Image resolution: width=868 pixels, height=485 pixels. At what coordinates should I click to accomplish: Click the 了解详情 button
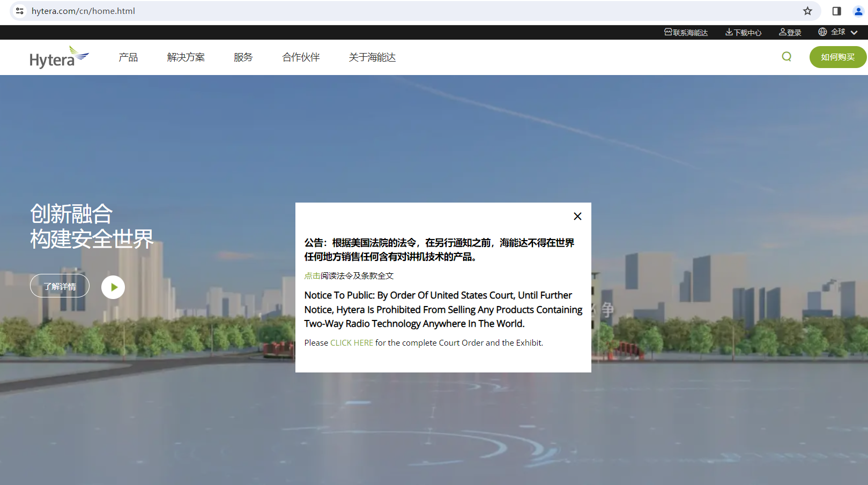pos(60,286)
